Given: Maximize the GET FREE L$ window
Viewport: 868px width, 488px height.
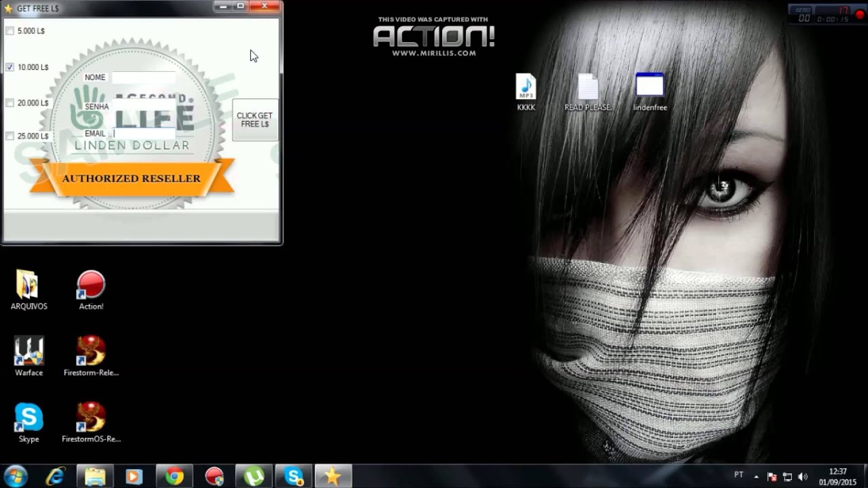Looking at the screenshot, I should pyautogui.click(x=240, y=6).
